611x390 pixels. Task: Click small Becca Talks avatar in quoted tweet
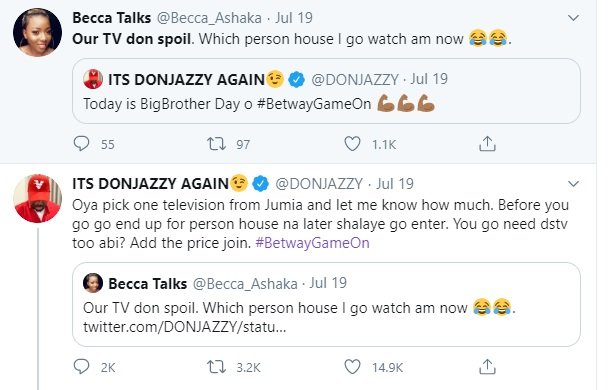pyautogui.click(x=93, y=283)
